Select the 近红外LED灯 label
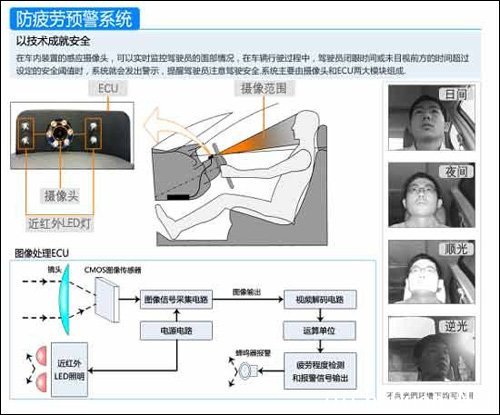 point(59,224)
